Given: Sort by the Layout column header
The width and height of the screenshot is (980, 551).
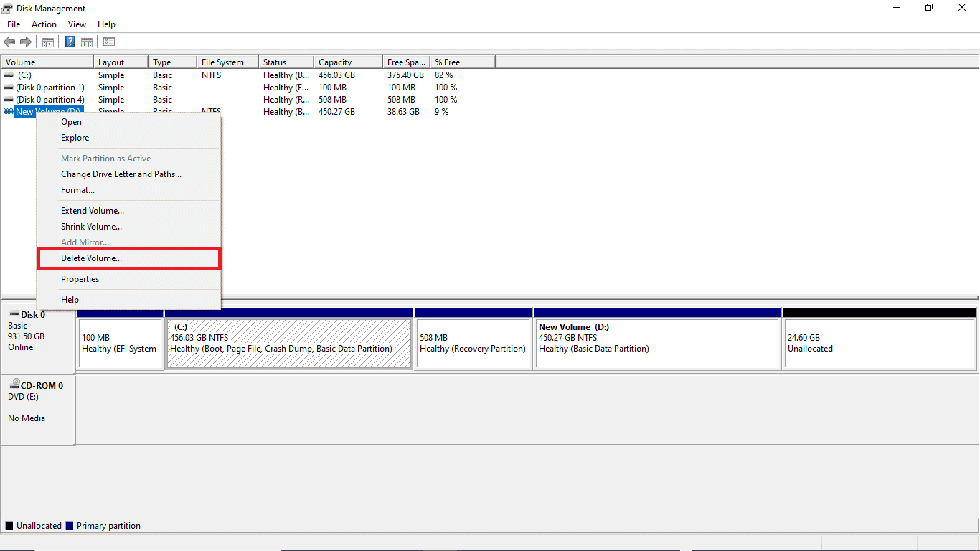Looking at the screenshot, I should 121,62.
